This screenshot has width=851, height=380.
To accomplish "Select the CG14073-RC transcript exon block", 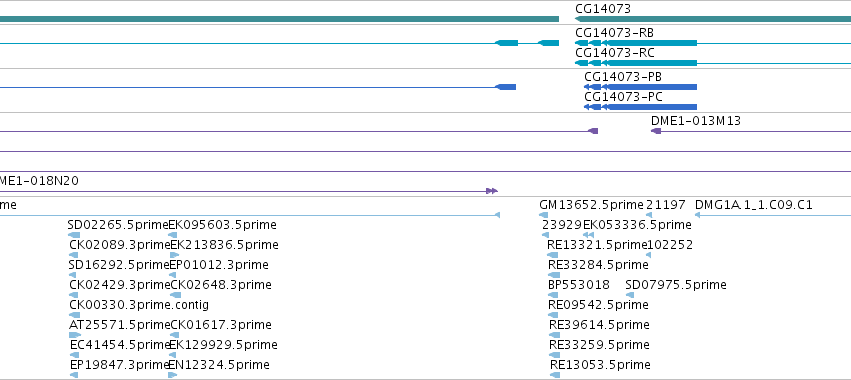I will click(x=651, y=64).
